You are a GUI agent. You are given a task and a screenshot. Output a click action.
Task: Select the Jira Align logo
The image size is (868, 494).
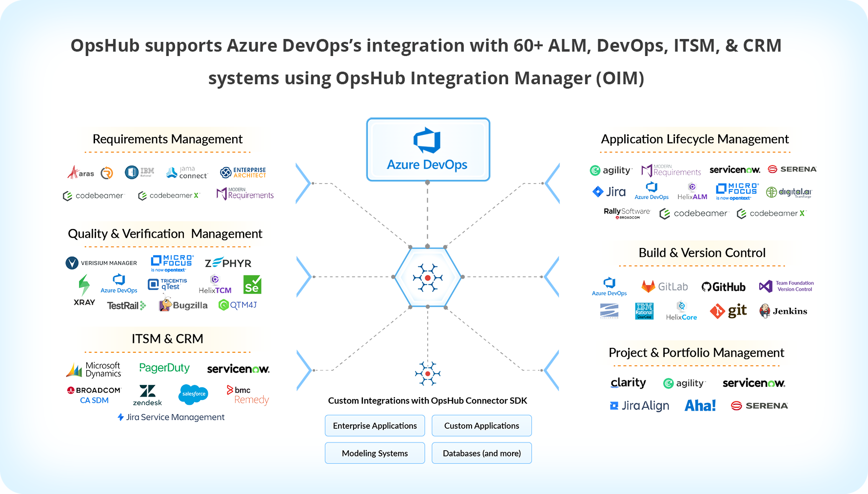tap(640, 405)
